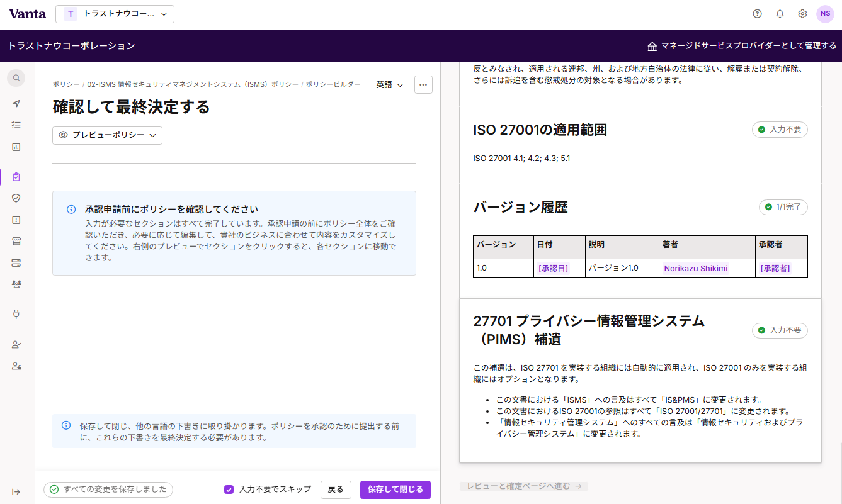Viewport: 842px width, 504px height.
Task: Open the settings gear icon
Action: (802, 14)
